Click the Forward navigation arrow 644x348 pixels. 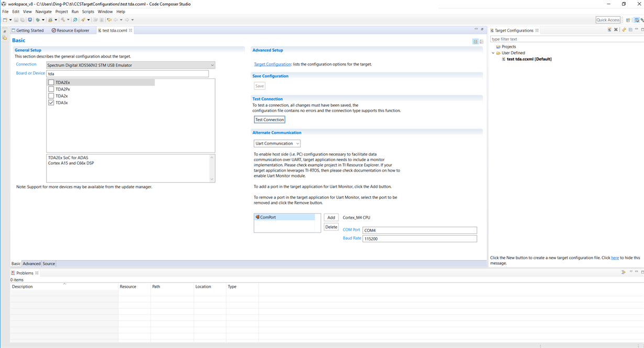(127, 20)
